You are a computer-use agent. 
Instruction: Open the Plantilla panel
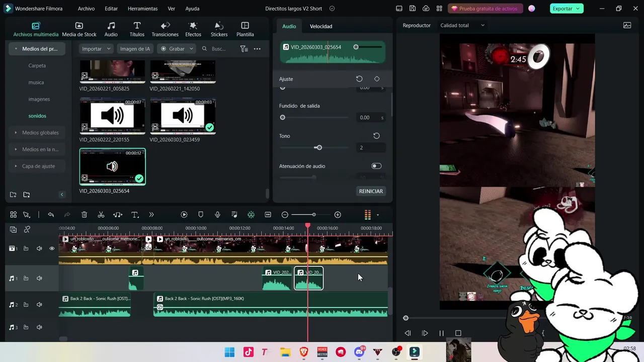[245, 30]
